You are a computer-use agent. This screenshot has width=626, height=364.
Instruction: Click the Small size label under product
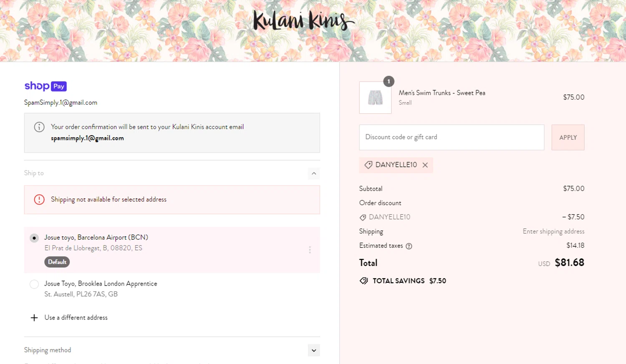(405, 103)
